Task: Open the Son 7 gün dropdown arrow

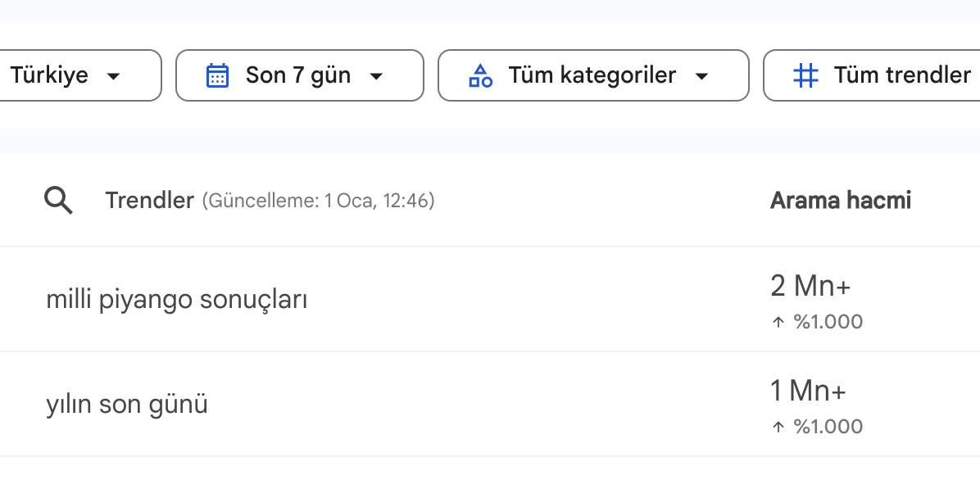Action: pyautogui.click(x=376, y=76)
